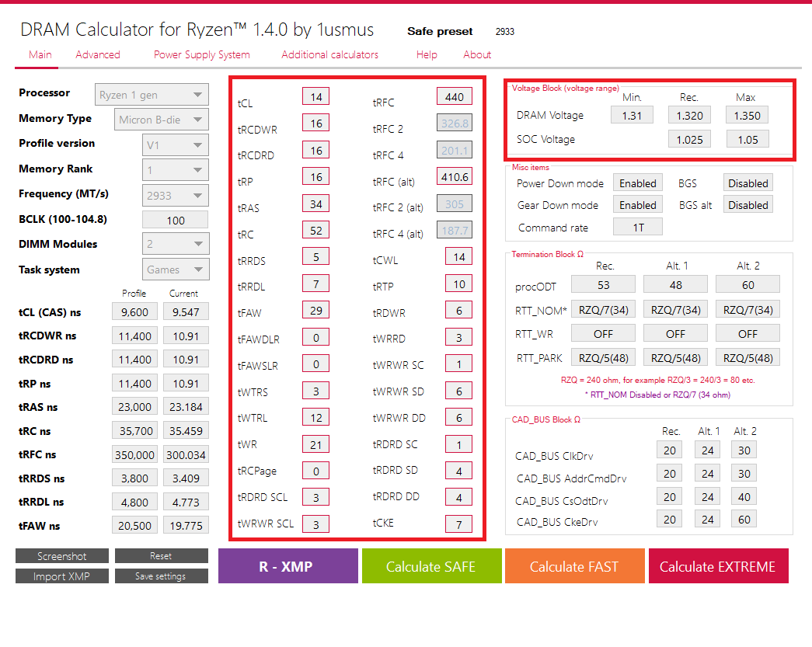Click procODT Alt. 2 value 60
The width and height of the screenshot is (812, 647).
coord(748,285)
